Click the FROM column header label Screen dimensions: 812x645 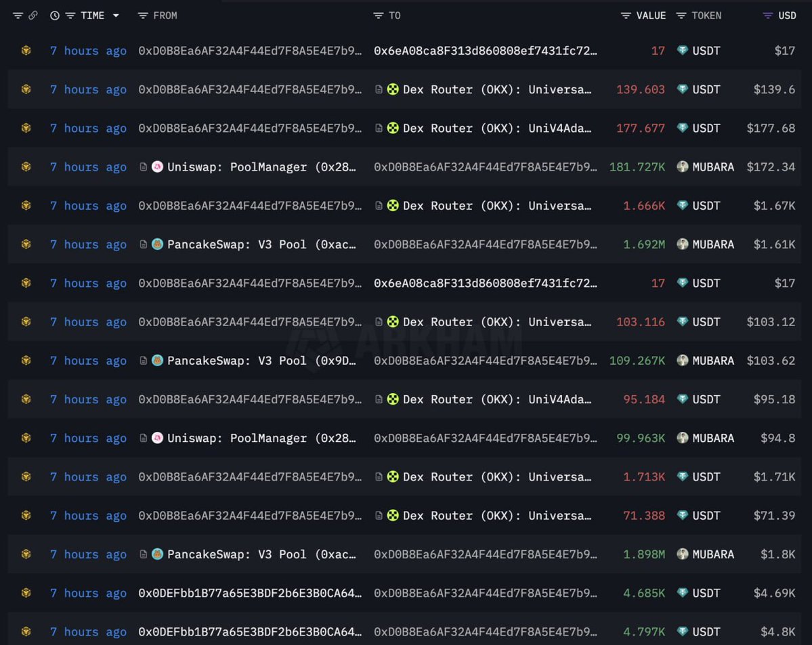[x=165, y=16]
